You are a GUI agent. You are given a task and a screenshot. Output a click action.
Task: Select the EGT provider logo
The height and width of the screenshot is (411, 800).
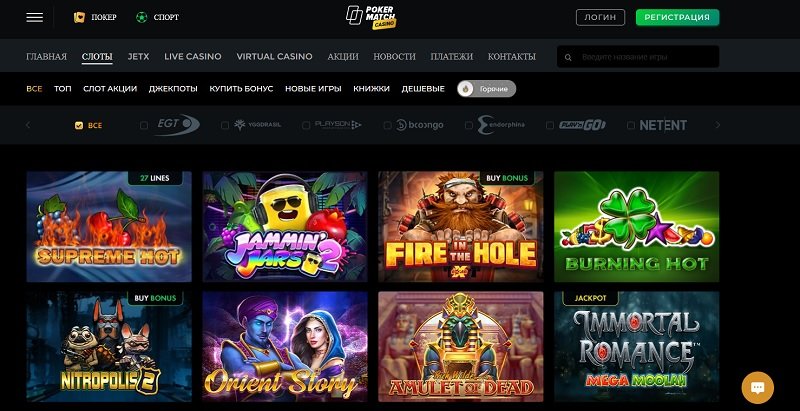(177, 125)
